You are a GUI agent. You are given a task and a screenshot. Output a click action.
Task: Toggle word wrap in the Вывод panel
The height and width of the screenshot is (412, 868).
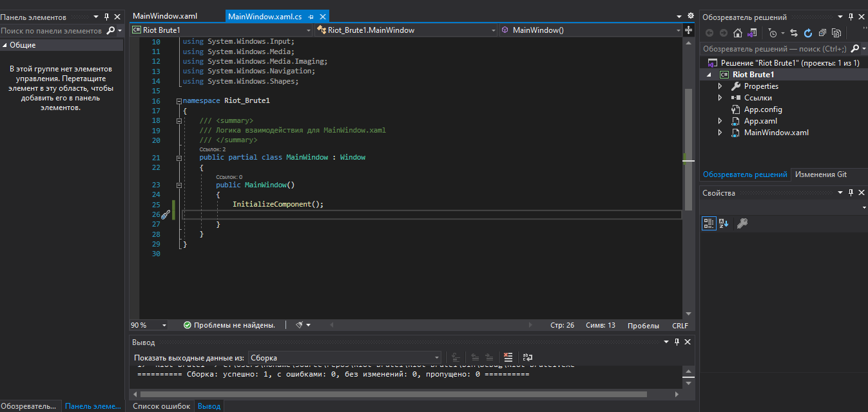pos(527,357)
